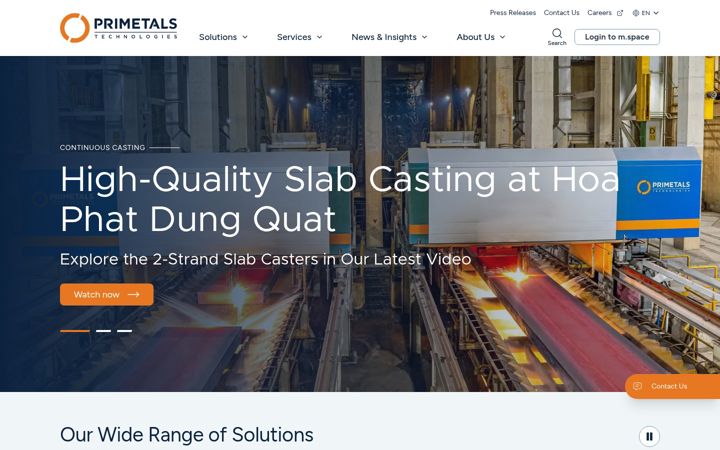Open the floating Contact Us button
The image size is (720, 450).
(x=672, y=386)
